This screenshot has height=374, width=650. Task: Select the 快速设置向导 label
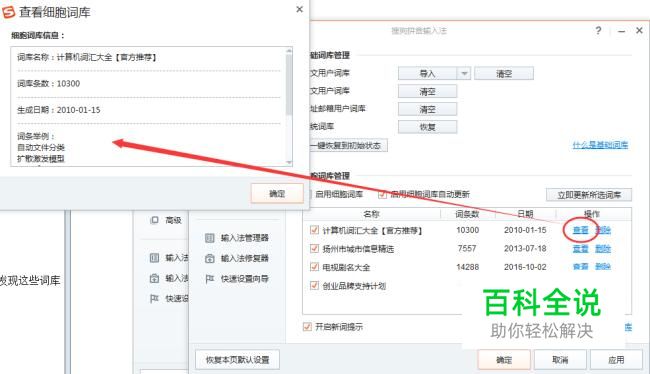[245, 279]
